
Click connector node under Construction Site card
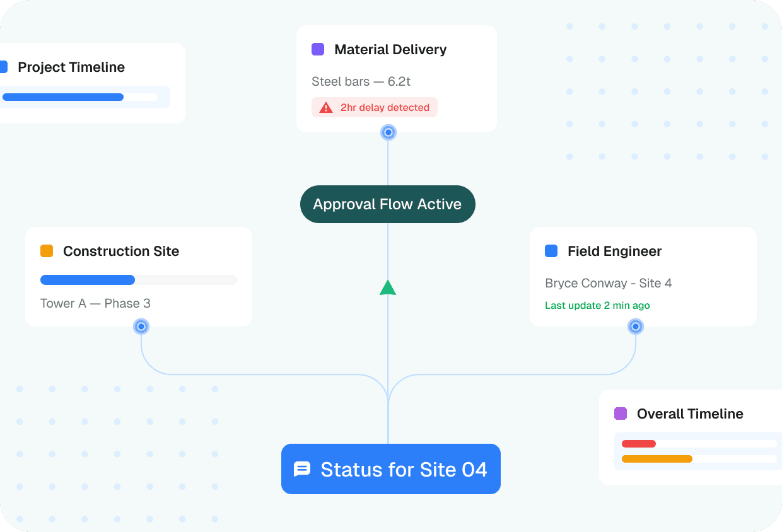(141, 327)
